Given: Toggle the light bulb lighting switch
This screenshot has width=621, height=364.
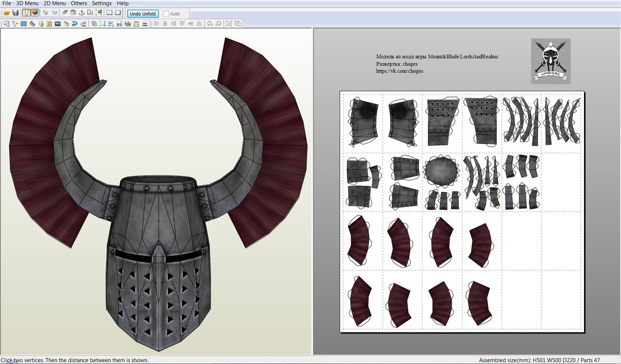Looking at the screenshot, I should click(x=26, y=13).
